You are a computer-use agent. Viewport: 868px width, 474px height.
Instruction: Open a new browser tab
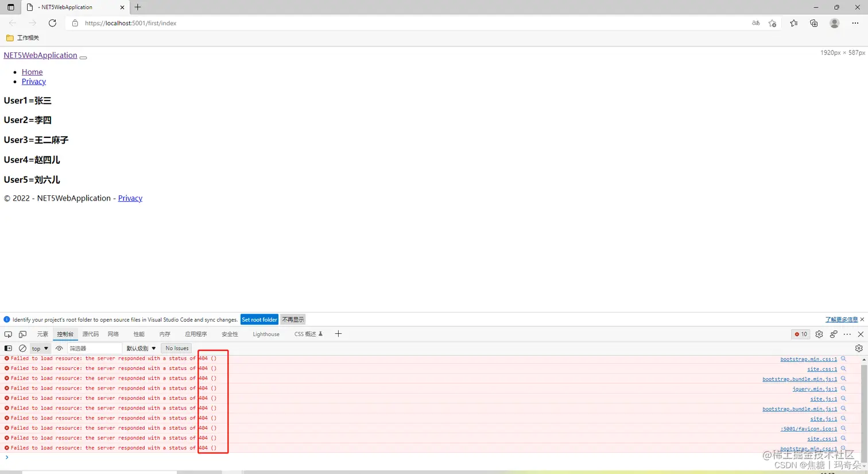tap(138, 7)
